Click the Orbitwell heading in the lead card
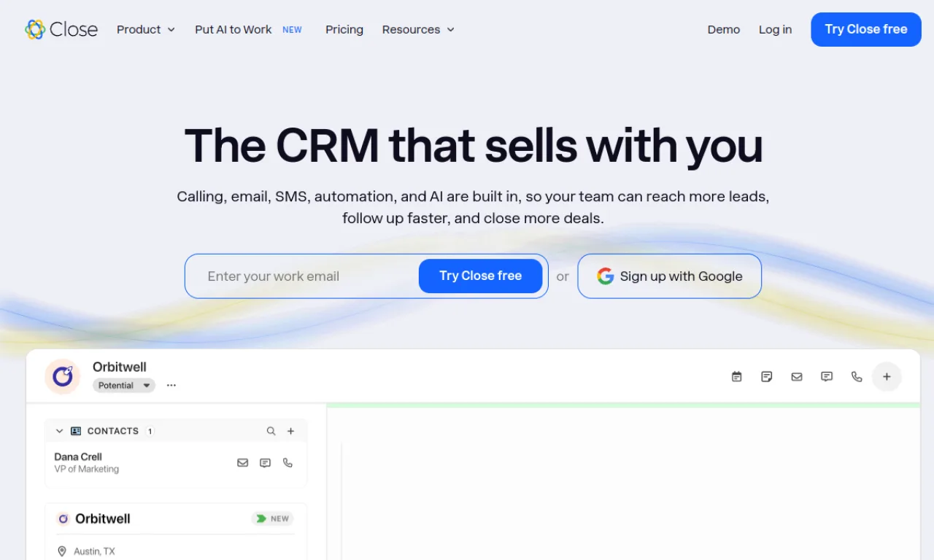This screenshot has width=934, height=560. tap(103, 518)
